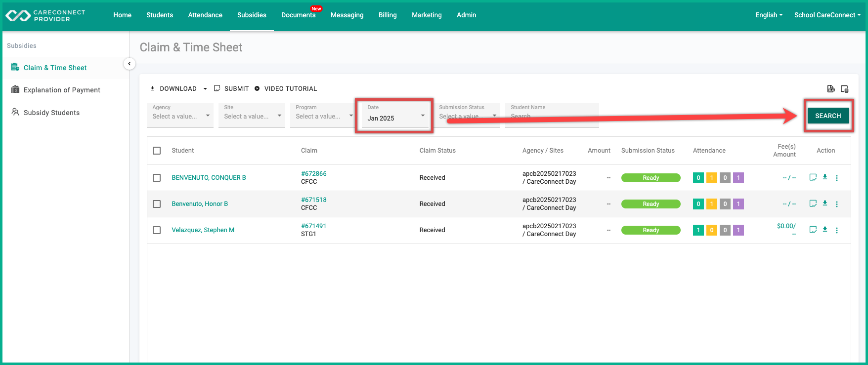Click the play icon before Video Tutorial
868x365 pixels.
pos(257,88)
